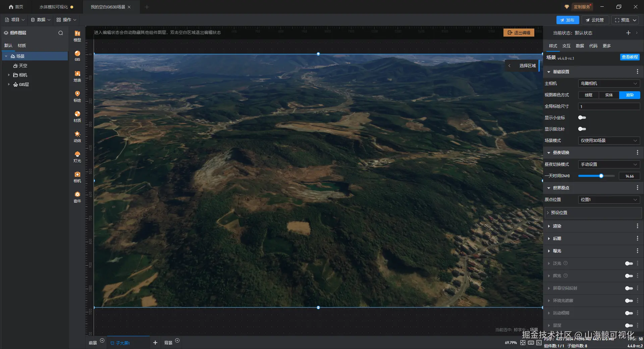The width and height of the screenshot is (644, 349).
Task: Open the 模型 model tool in sidebar
Action: tap(77, 36)
